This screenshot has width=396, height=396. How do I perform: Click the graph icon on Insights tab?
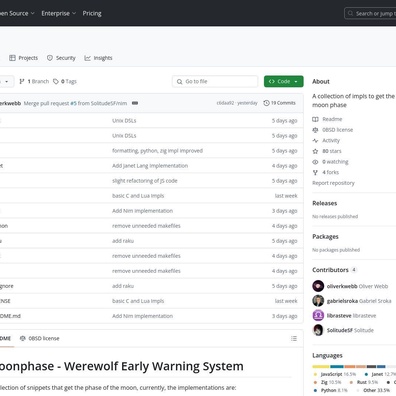coord(87,58)
